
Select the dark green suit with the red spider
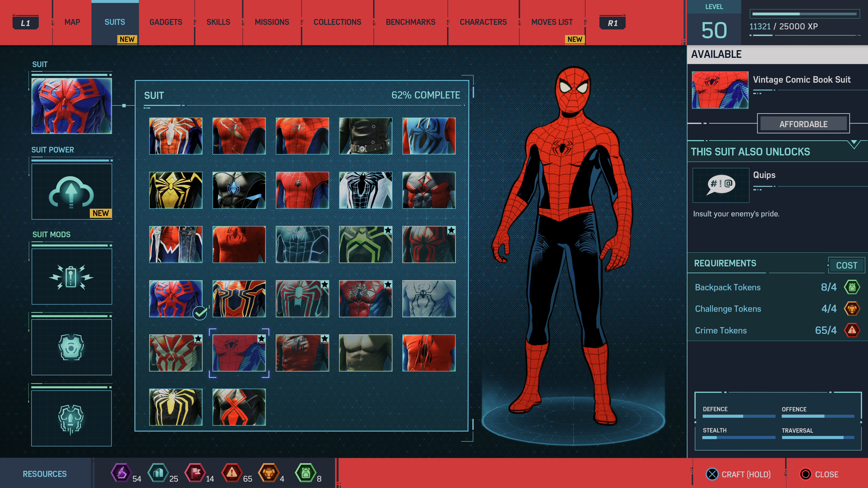tap(302, 299)
